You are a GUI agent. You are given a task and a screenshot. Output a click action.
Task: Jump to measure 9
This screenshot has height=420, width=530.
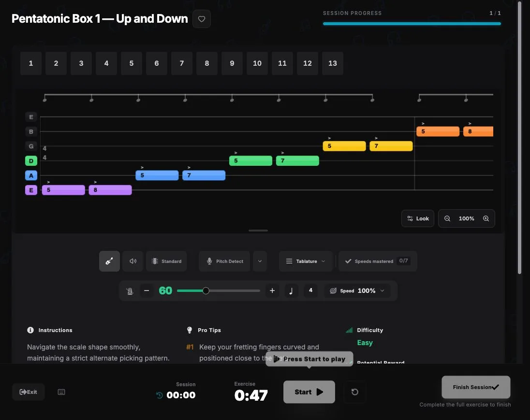232,63
